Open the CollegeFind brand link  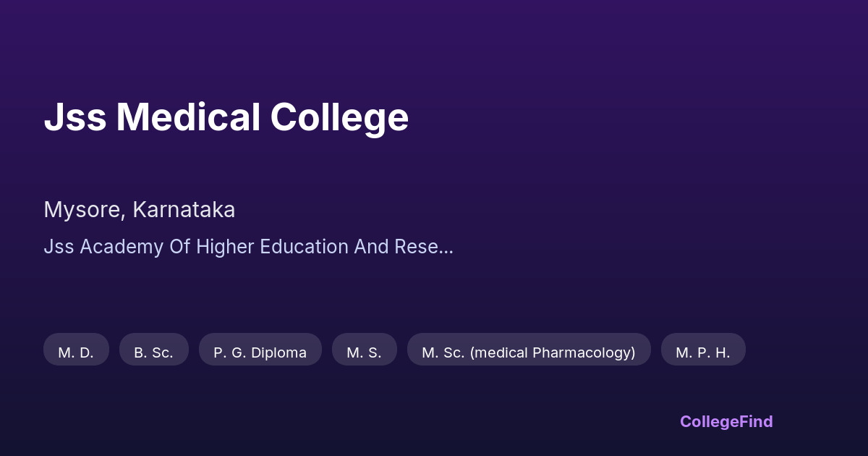pyautogui.click(x=726, y=421)
